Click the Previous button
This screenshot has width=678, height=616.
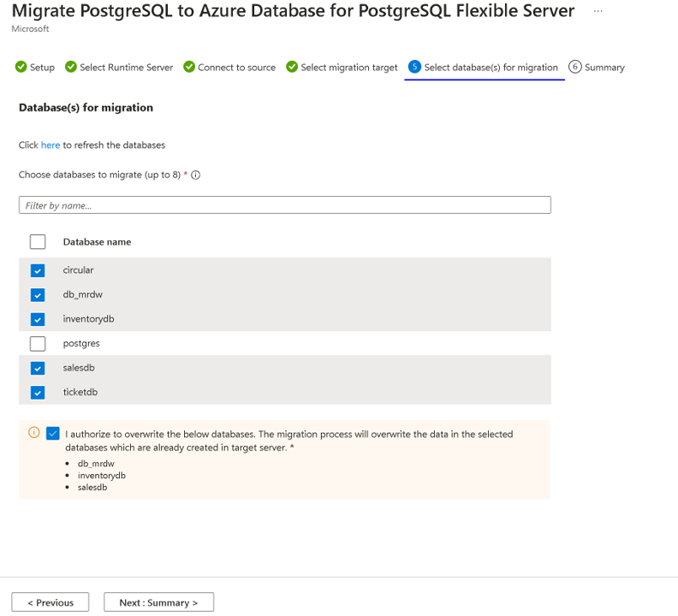pos(50,602)
